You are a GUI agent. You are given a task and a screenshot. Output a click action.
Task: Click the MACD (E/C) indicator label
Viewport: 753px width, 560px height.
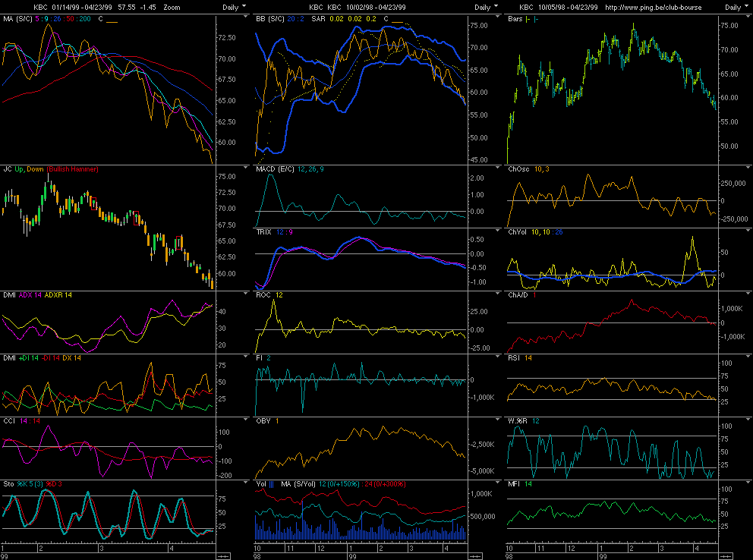pyautogui.click(x=276, y=169)
